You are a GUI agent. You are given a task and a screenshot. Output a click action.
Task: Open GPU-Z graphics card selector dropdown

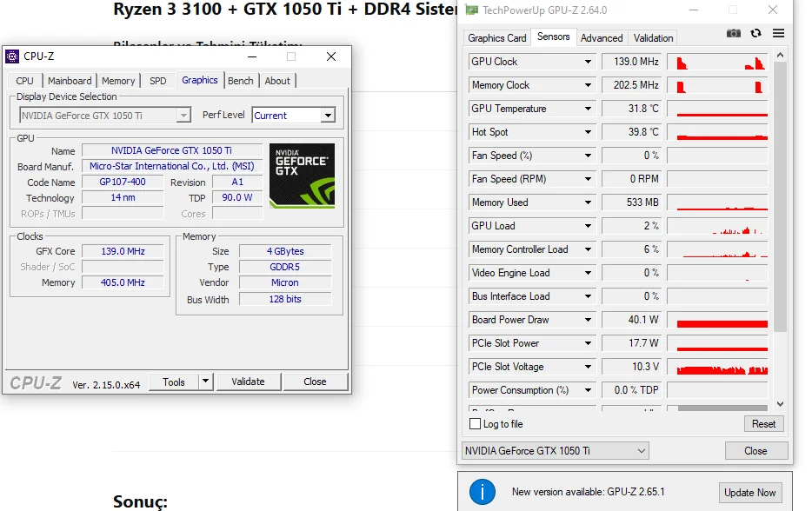click(x=555, y=450)
